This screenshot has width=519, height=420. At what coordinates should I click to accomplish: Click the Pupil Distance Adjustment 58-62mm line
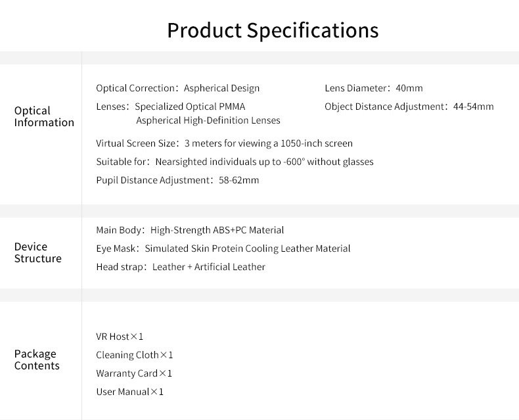(177, 180)
